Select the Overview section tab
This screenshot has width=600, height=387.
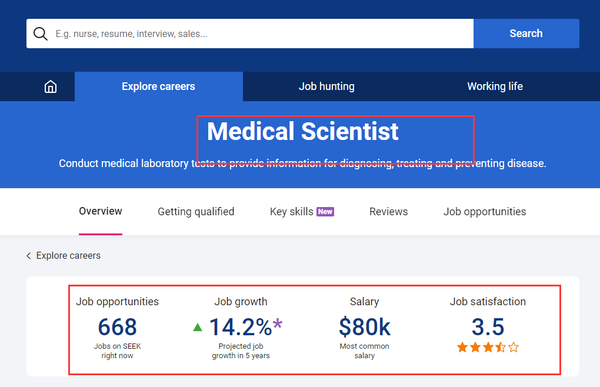pos(100,211)
